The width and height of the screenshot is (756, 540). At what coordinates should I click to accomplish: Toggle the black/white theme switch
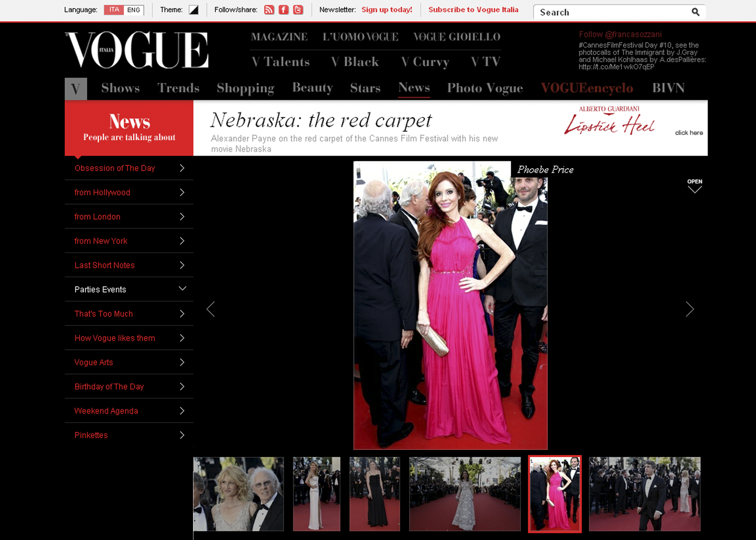click(x=194, y=10)
